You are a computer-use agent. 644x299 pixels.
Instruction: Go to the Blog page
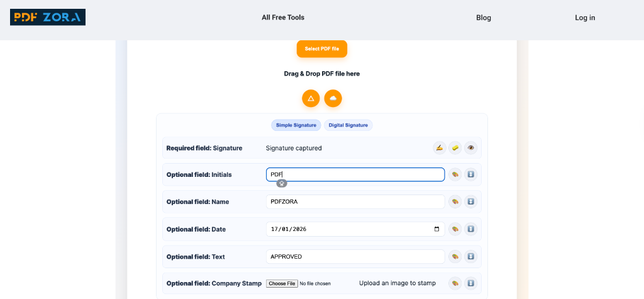pos(484,18)
